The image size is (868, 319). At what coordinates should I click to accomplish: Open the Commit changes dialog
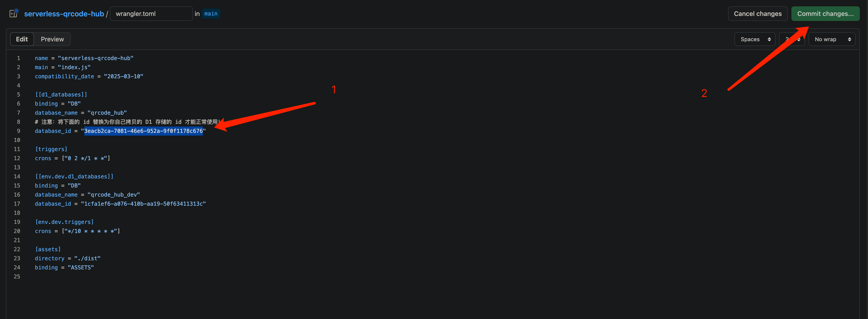coord(825,14)
